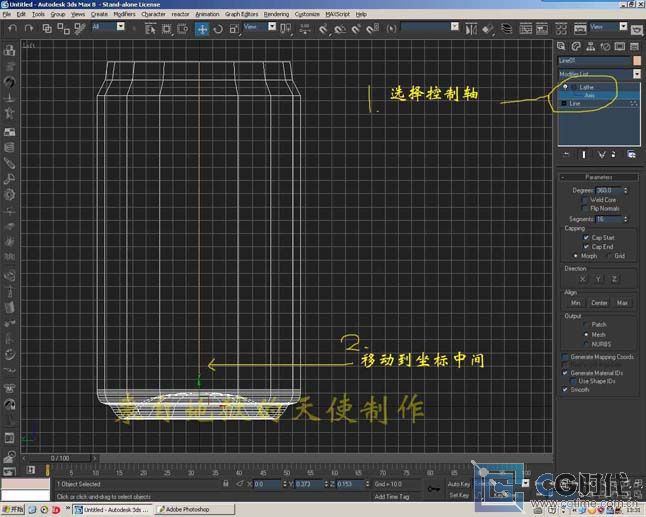Open the Motion command panel tab

point(605,46)
